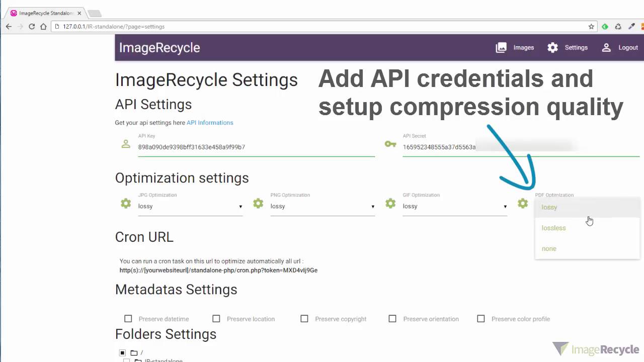Open the Images menu item
The height and width of the screenshot is (362, 644).
click(524, 48)
